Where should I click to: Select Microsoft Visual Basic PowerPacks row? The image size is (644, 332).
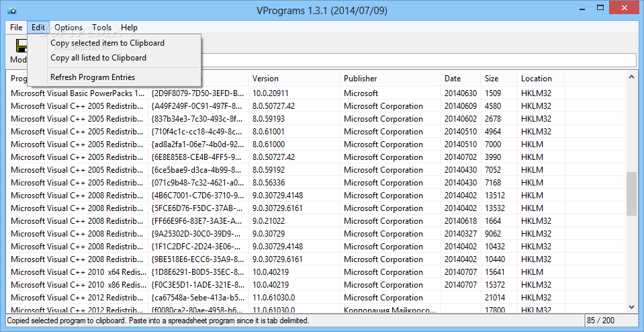(316, 93)
